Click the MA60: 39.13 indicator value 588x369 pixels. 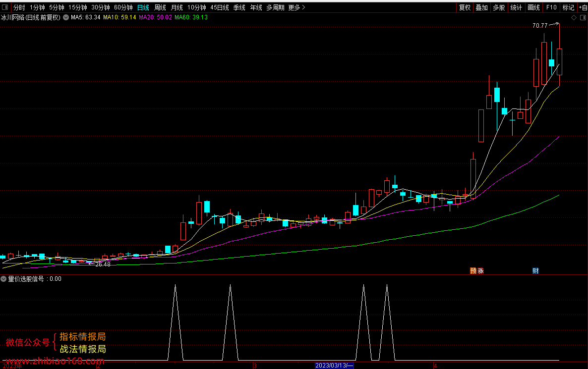[191, 17]
